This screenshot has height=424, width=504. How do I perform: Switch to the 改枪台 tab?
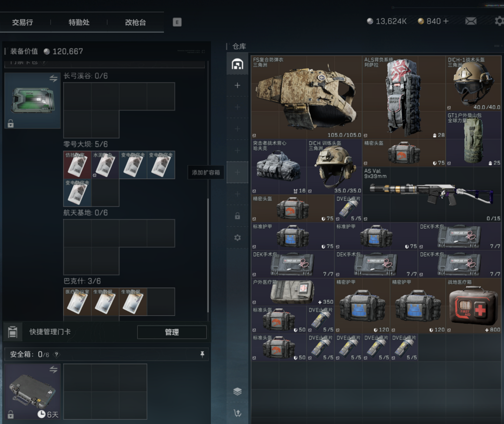135,22
